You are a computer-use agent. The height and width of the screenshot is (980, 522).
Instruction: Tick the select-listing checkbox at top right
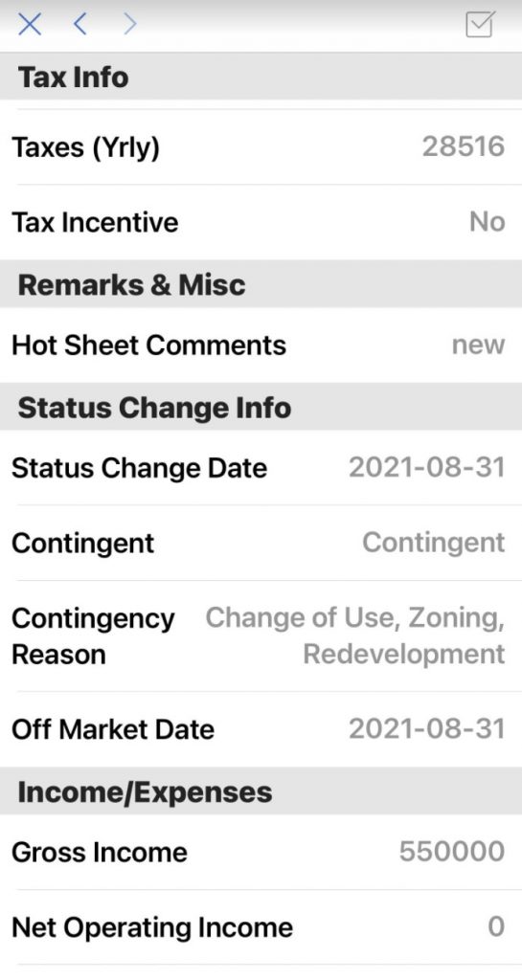[481, 24]
